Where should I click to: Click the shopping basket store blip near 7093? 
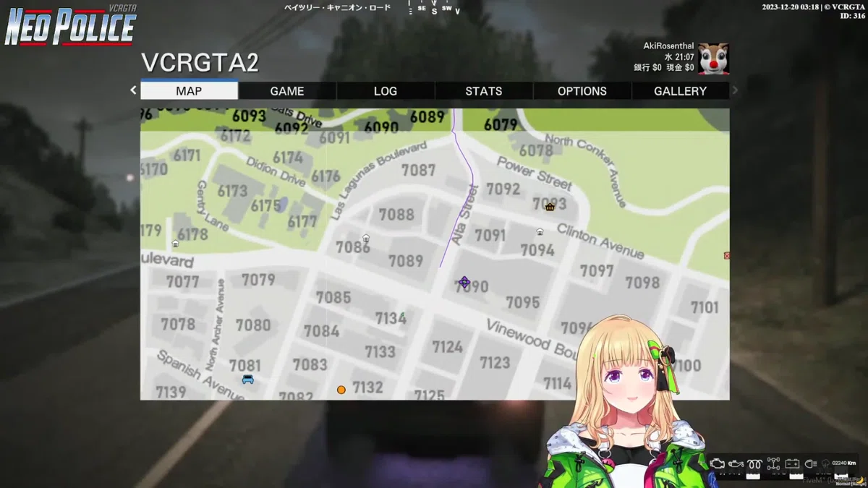[550, 207]
